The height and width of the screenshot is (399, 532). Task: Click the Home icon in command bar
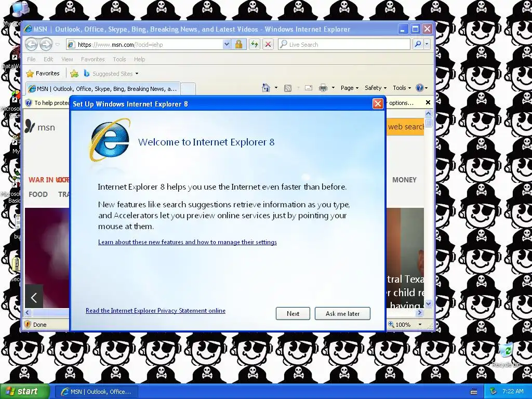pyautogui.click(x=266, y=88)
